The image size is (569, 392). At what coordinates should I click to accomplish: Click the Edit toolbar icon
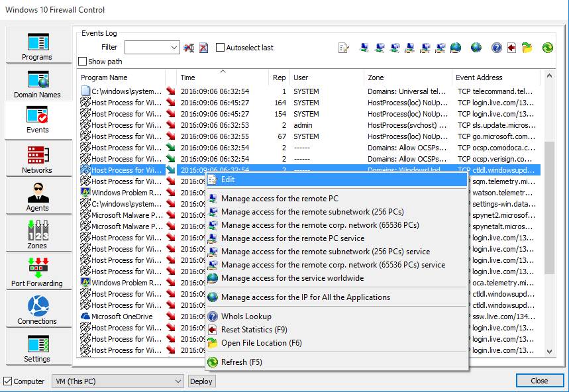(343, 48)
